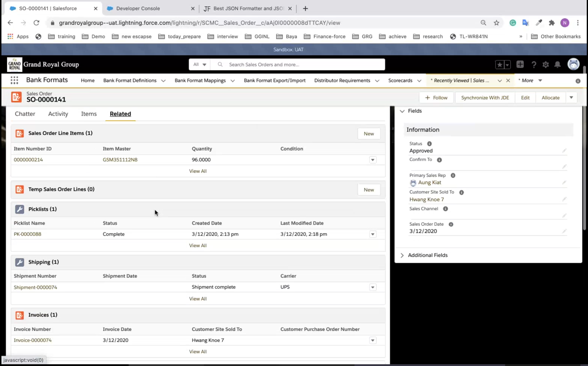Open the App Launcher grid icon
This screenshot has height=366, width=588.
(x=14, y=80)
